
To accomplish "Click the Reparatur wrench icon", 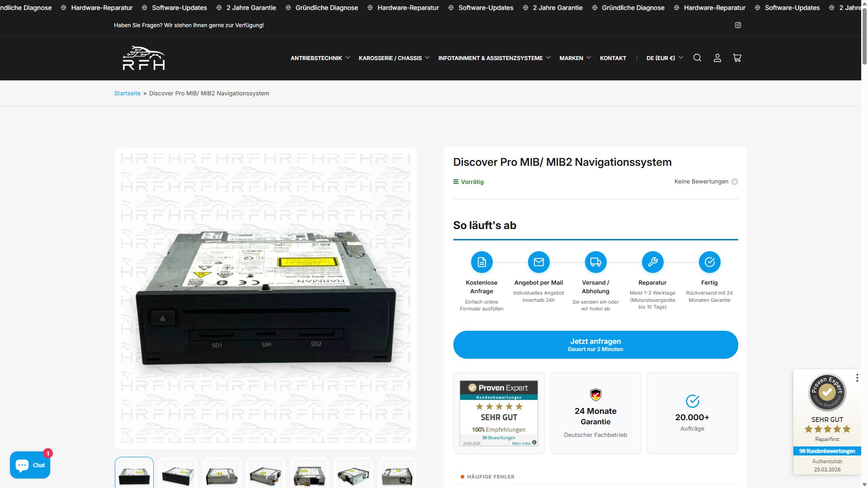I will point(652,262).
